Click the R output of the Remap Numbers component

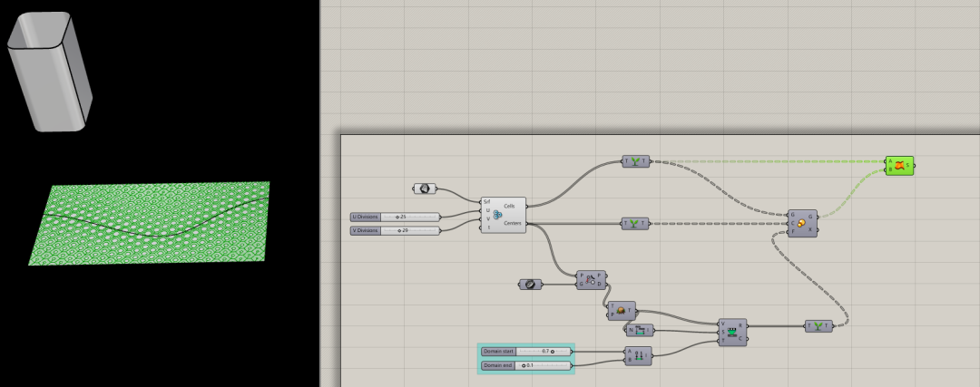[x=740, y=326]
